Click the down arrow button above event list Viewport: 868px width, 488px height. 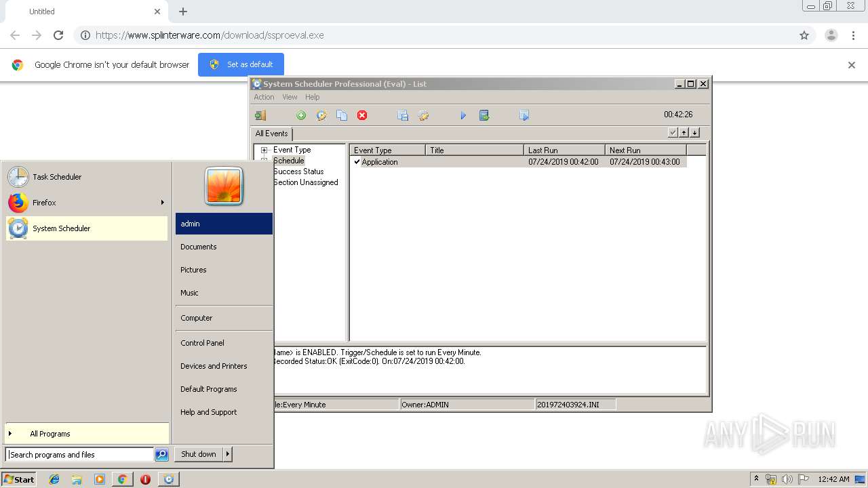(x=694, y=133)
